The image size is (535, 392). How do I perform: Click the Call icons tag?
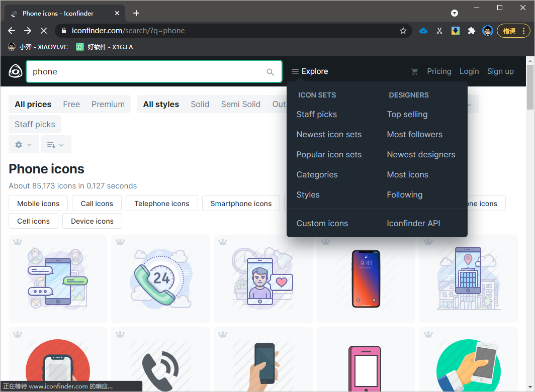click(x=97, y=204)
